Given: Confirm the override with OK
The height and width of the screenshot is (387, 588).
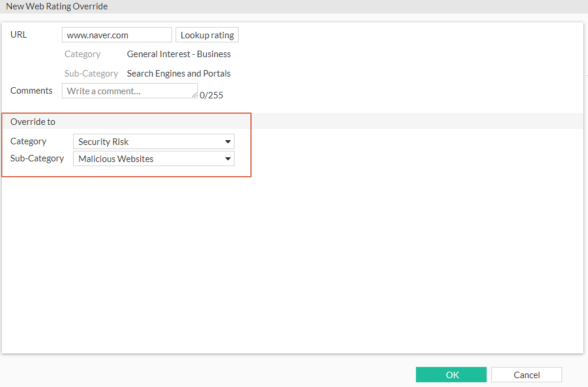Looking at the screenshot, I should [451, 375].
